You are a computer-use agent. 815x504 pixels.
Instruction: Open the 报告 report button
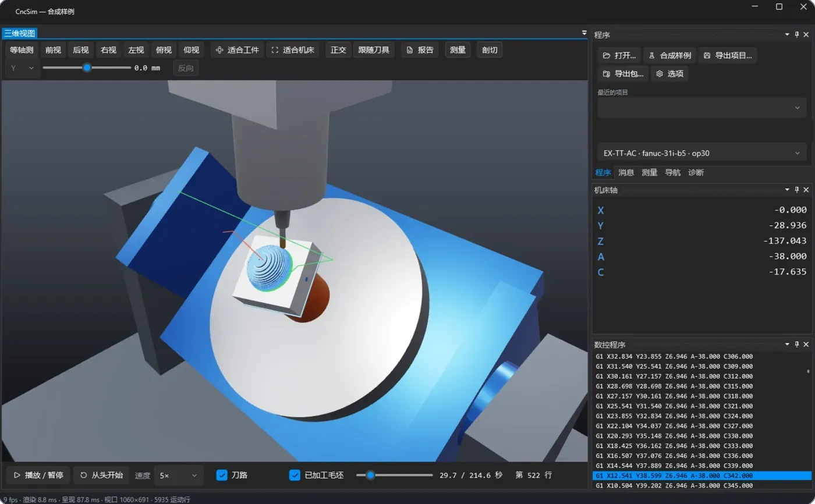(420, 50)
